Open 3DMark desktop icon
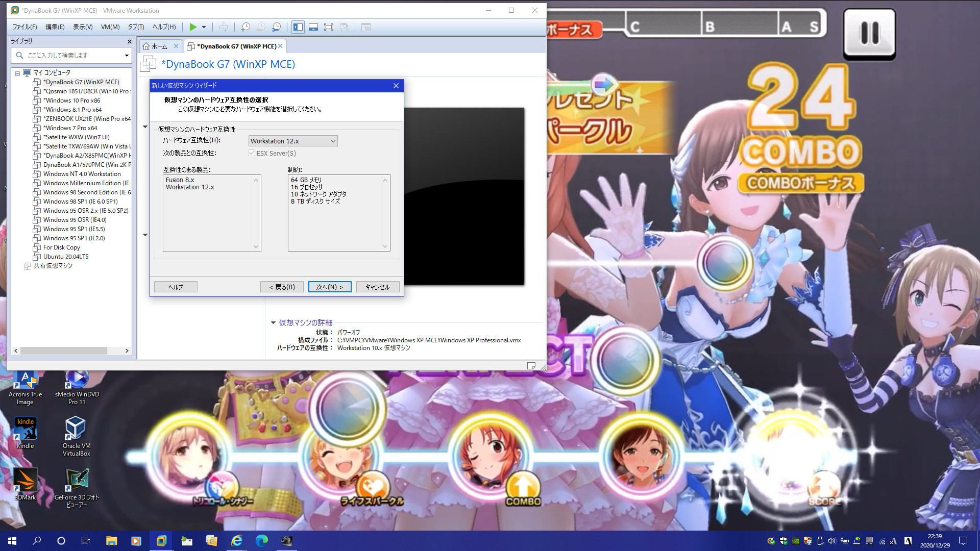The height and width of the screenshot is (551, 980). (25, 484)
